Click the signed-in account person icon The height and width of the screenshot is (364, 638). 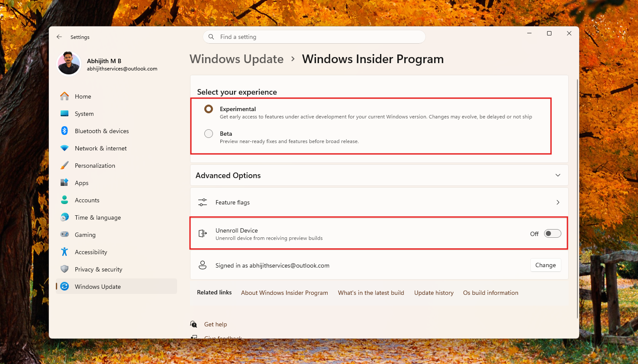[x=203, y=265]
